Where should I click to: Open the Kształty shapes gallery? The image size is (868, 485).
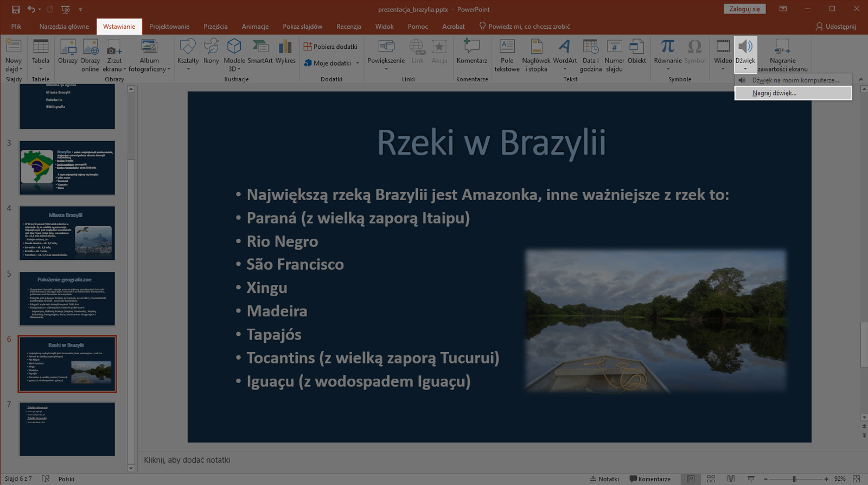point(188,56)
